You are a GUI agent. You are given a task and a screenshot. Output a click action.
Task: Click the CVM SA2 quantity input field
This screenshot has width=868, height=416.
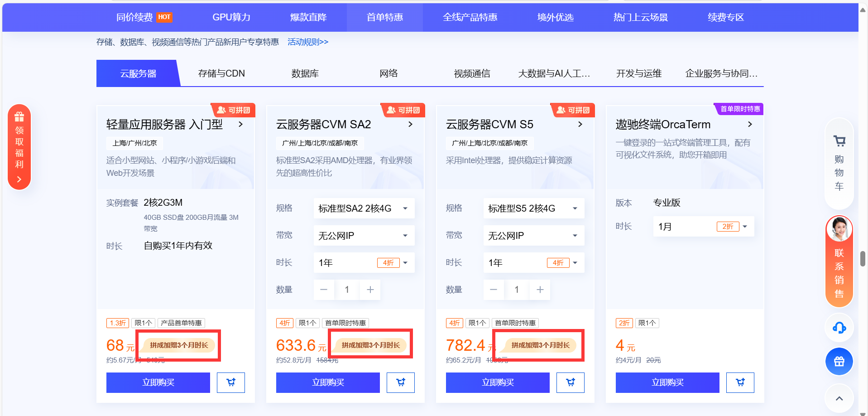(347, 290)
